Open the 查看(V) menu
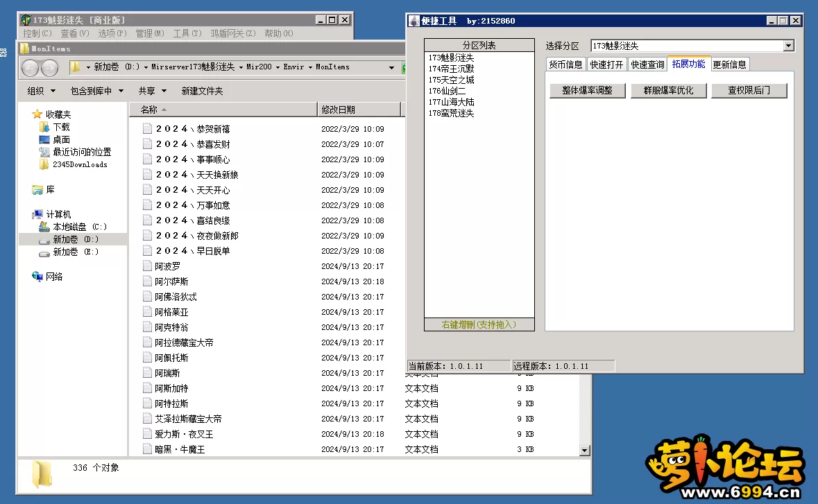The height and width of the screenshot is (504, 818). 75,33
